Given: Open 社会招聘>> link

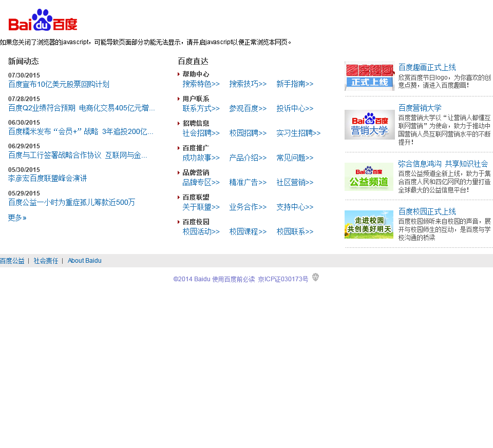Looking at the screenshot, I should (x=201, y=133).
